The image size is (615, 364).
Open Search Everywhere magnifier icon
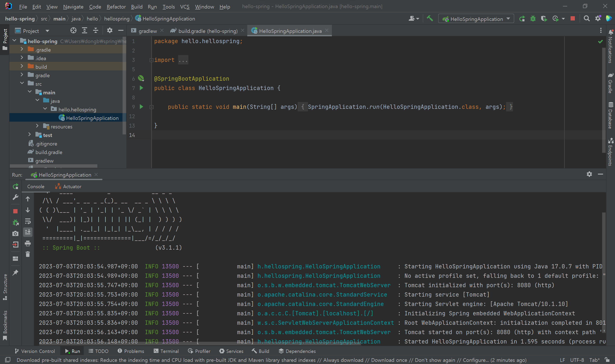[x=587, y=19]
